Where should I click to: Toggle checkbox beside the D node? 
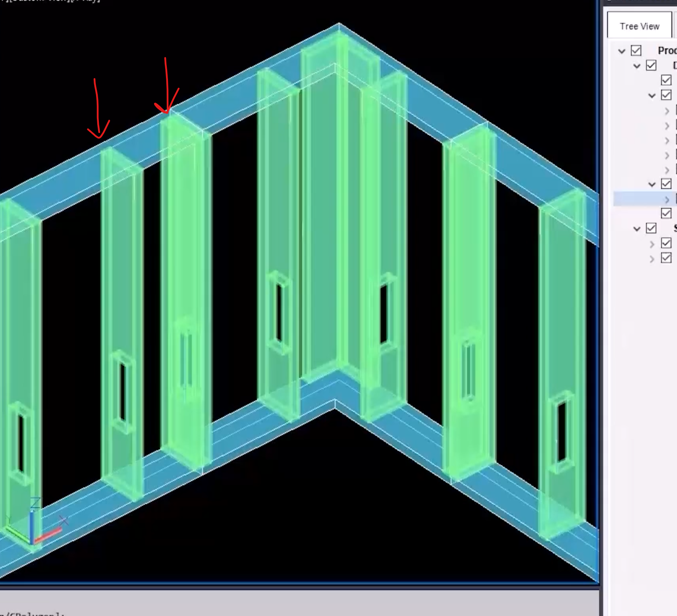click(651, 65)
